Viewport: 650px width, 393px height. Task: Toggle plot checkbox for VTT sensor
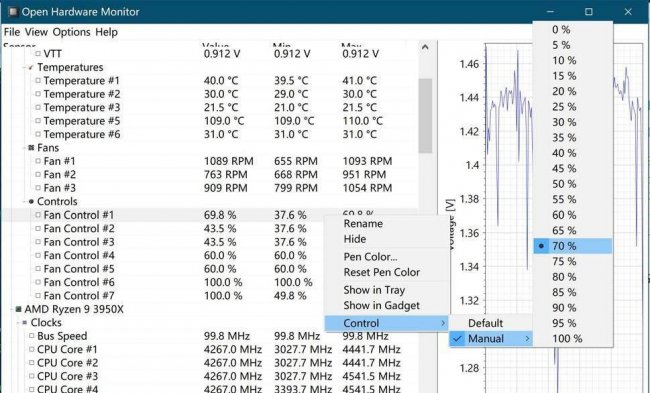[38, 53]
